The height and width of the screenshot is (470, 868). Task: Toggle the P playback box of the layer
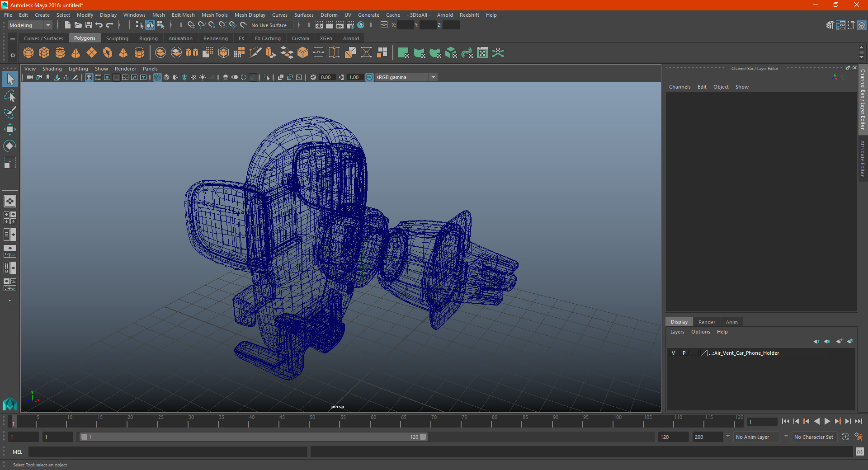684,353
